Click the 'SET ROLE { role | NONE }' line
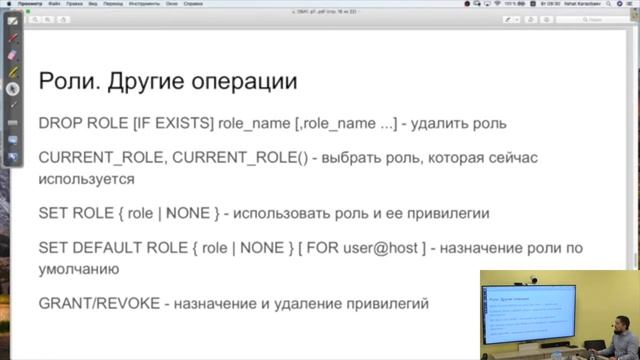640x360 pixels. click(x=264, y=213)
